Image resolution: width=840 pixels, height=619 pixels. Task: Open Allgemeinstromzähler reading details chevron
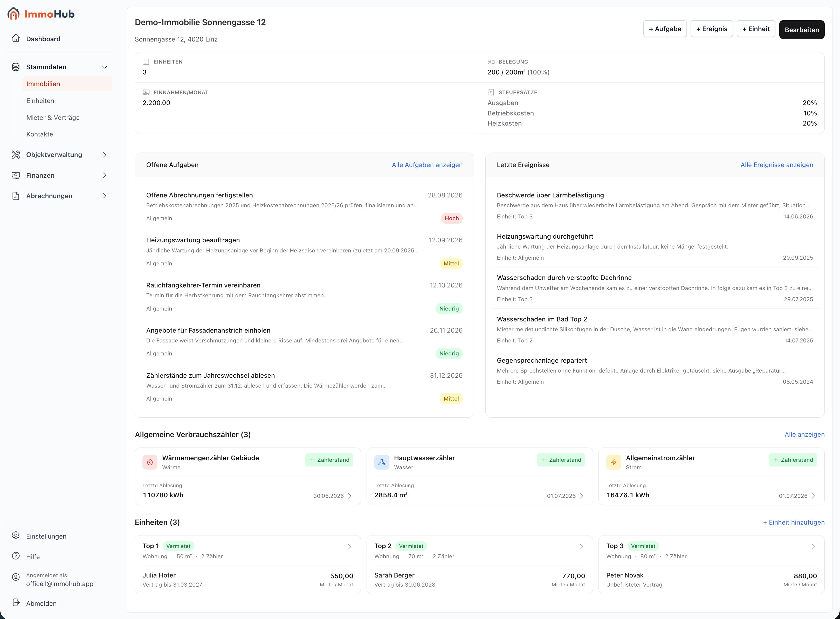click(x=813, y=496)
